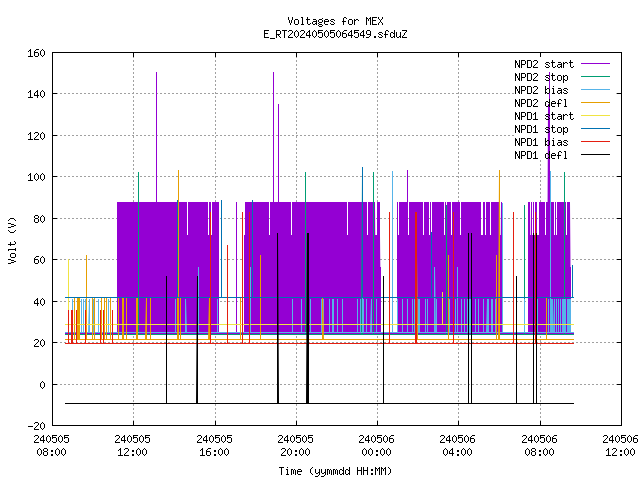Click the green NPD2 stop legend line

[595, 76]
